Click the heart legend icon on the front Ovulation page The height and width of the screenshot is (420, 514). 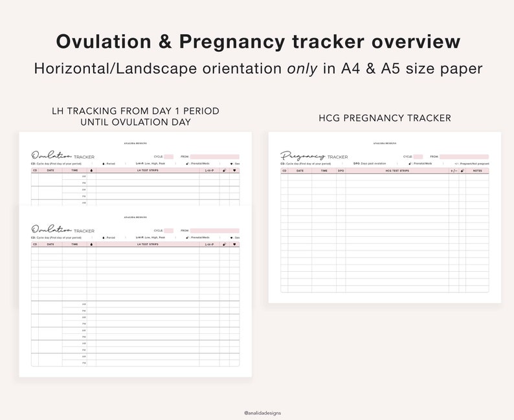tap(232, 238)
